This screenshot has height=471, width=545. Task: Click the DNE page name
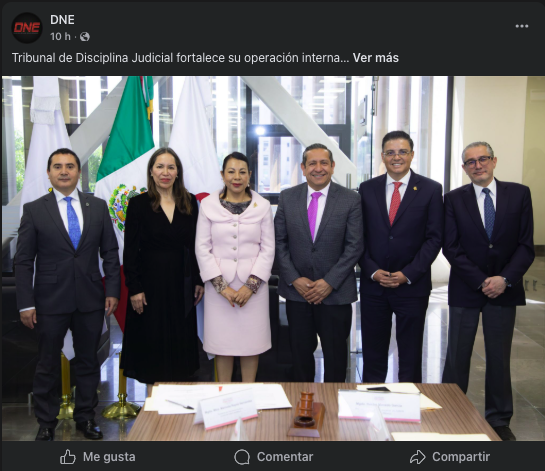62,20
